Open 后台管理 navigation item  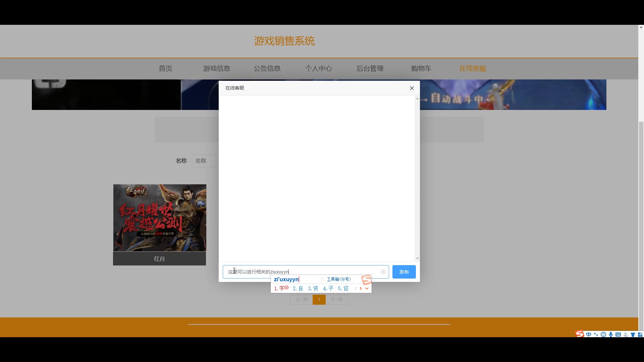[x=370, y=68]
